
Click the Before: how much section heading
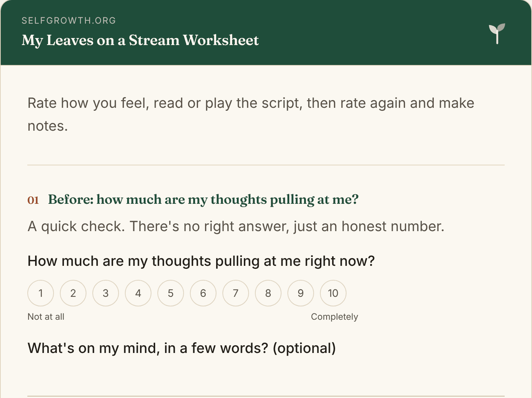click(x=204, y=200)
